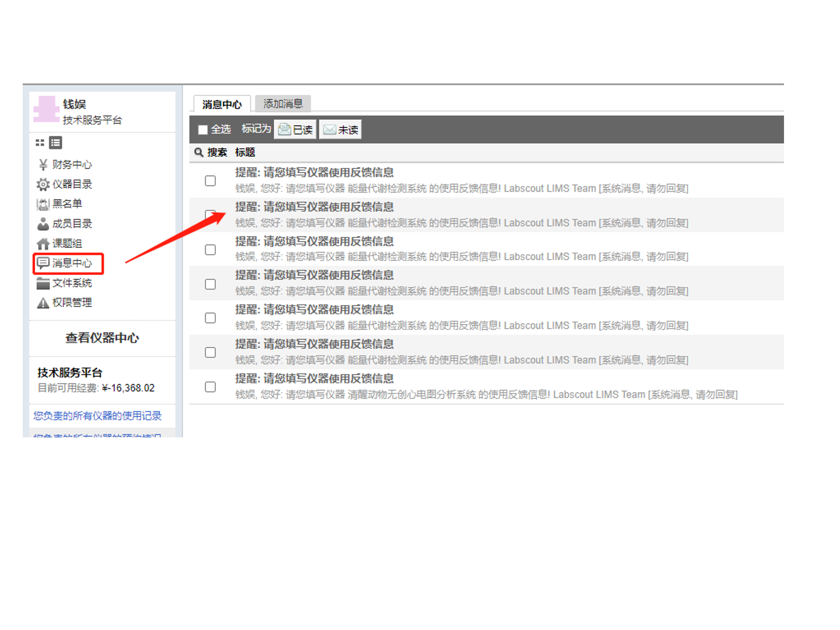Click the 消息中心 speech bubble icon
840x630 pixels.
43,263
